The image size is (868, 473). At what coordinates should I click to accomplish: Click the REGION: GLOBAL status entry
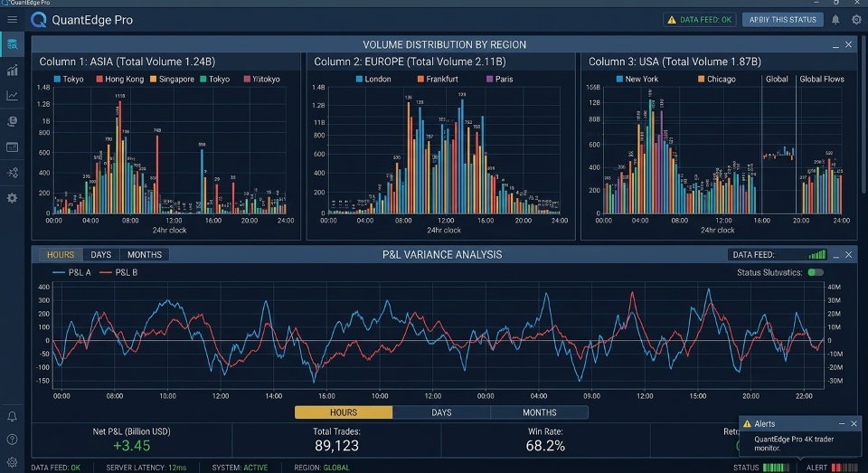(x=322, y=468)
